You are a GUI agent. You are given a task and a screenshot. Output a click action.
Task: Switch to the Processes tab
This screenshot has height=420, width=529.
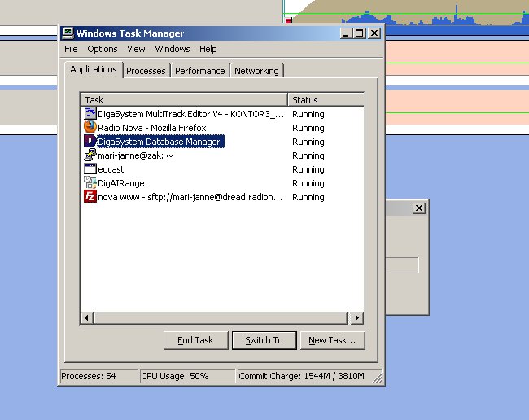tap(146, 71)
